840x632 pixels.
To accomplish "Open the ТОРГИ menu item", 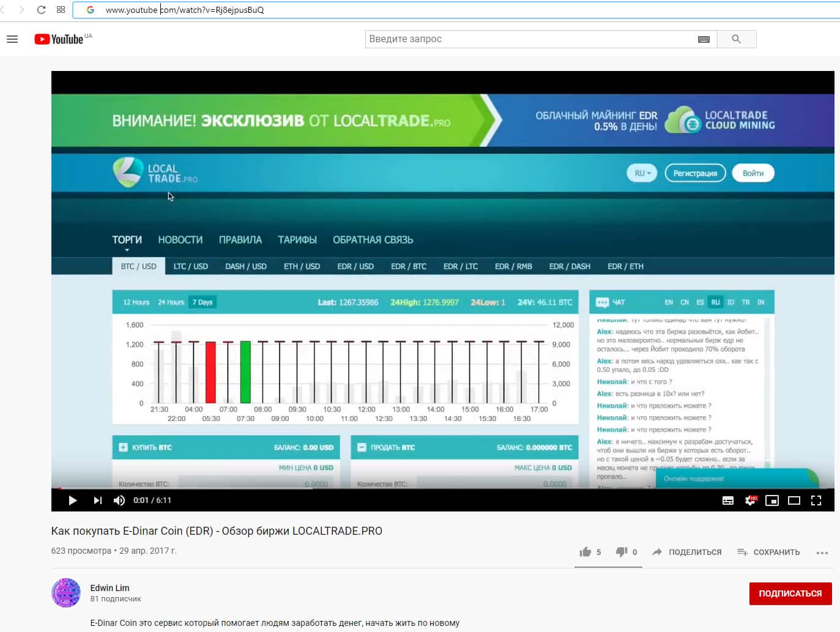I will (x=127, y=240).
